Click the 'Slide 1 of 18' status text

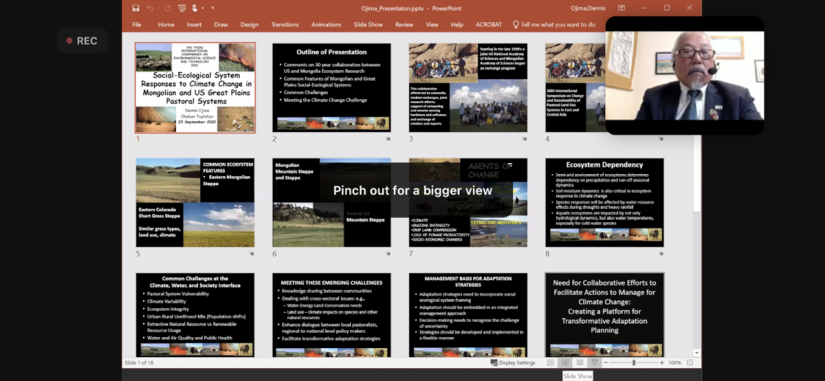point(138,363)
